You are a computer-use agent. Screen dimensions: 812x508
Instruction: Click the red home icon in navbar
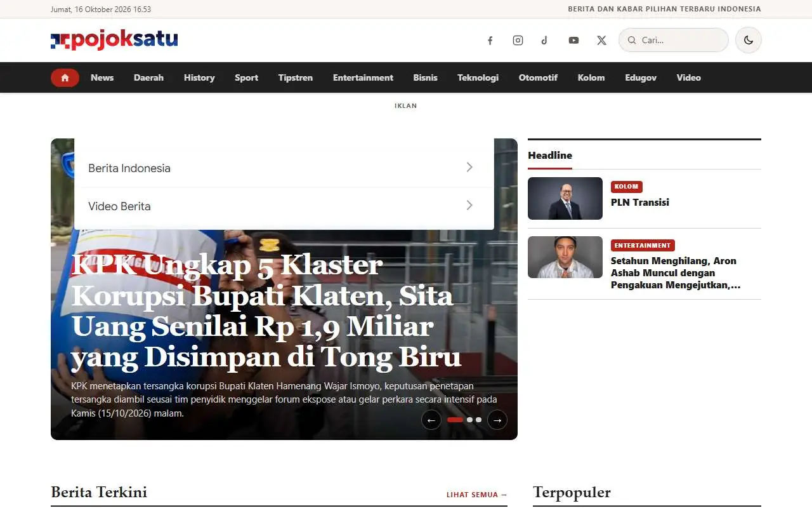pos(65,77)
